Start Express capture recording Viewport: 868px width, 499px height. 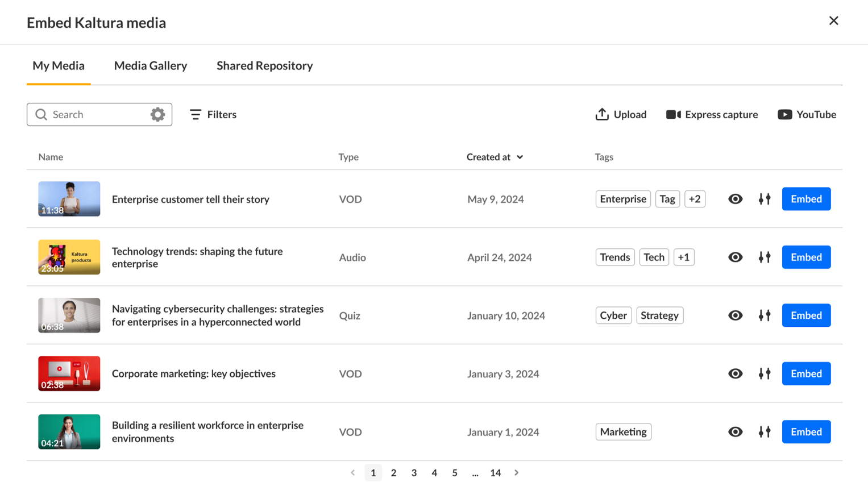tap(712, 114)
